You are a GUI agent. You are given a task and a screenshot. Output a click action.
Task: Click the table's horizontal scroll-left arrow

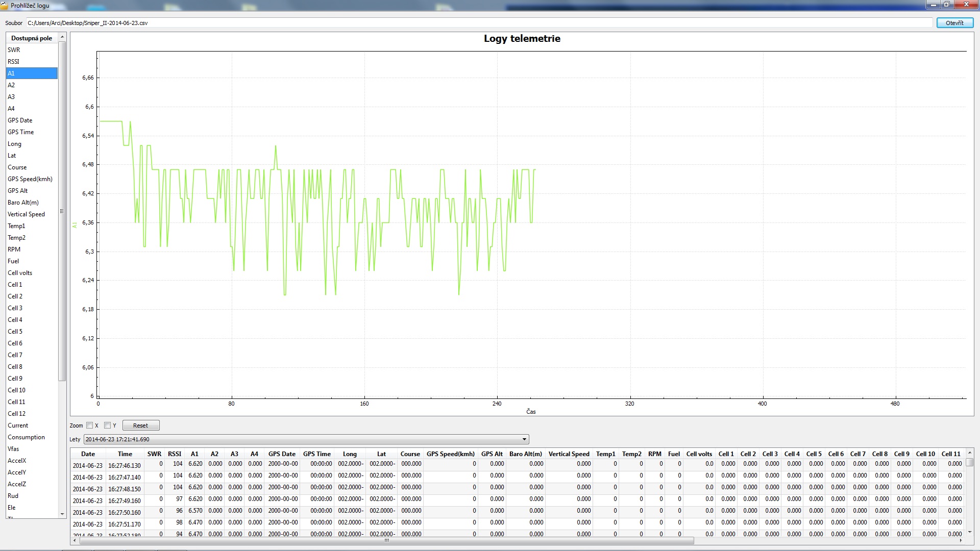(x=75, y=540)
